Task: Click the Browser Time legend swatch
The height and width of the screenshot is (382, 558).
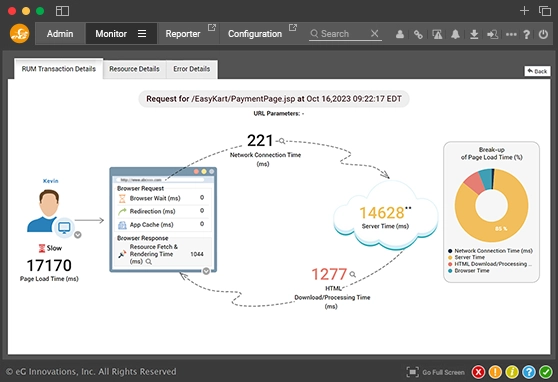Action: (x=450, y=271)
